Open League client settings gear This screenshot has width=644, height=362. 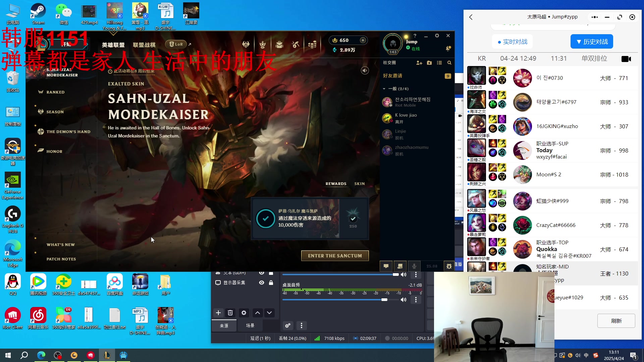tap(437, 36)
